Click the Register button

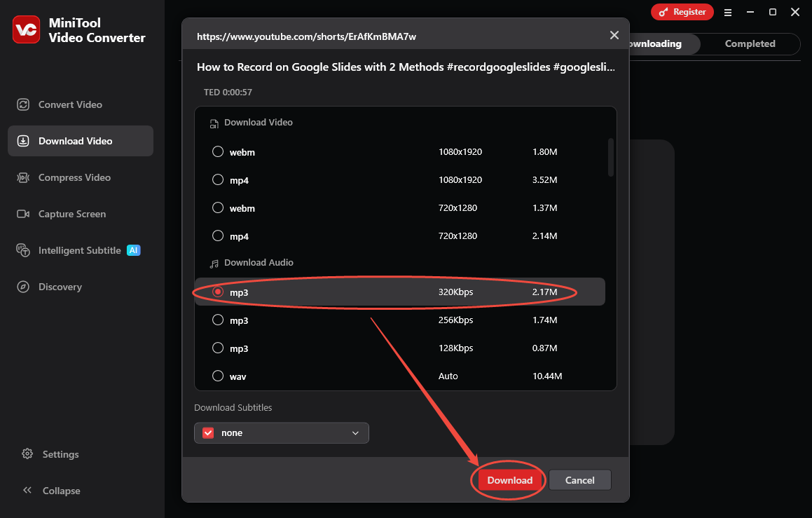click(x=682, y=12)
